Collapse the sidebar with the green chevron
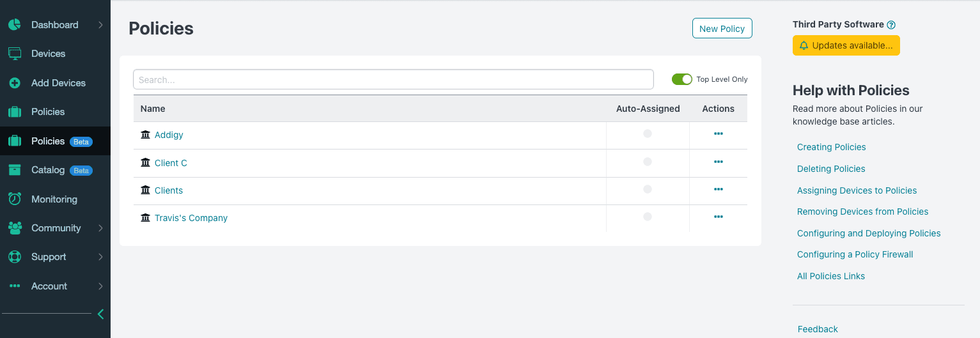The width and height of the screenshot is (980, 338). pyautogui.click(x=100, y=314)
